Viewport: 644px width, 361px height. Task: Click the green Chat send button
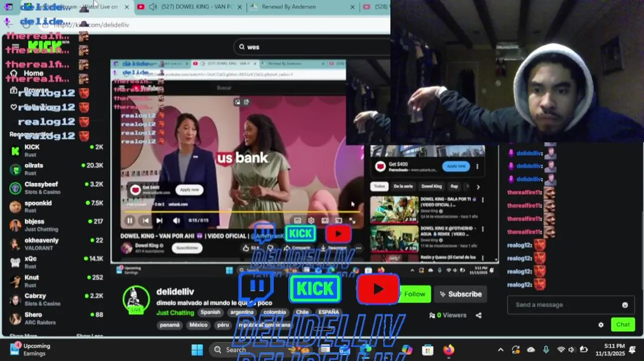pyautogui.click(x=623, y=324)
